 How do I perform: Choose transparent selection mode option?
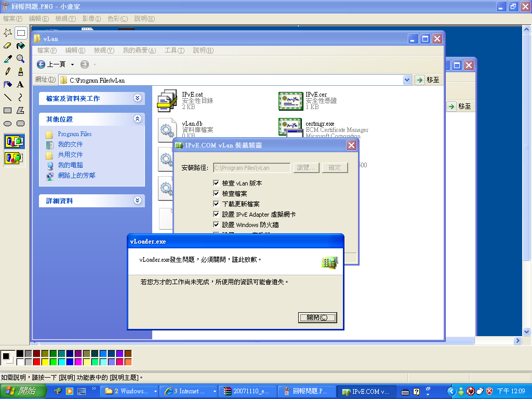[14, 158]
